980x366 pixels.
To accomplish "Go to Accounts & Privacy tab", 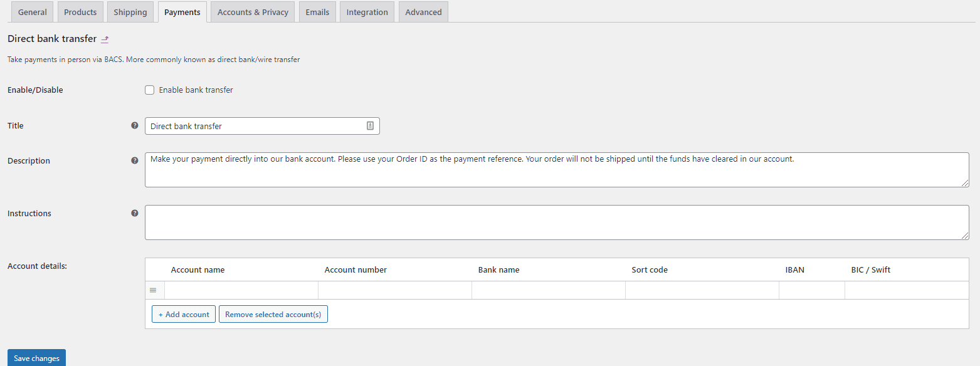I will (253, 12).
